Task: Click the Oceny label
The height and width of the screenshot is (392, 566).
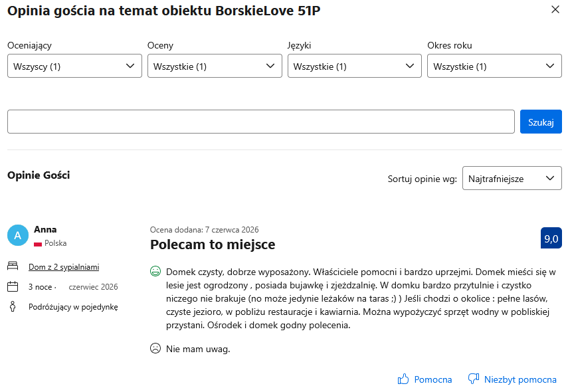Action: pyautogui.click(x=160, y=46)
